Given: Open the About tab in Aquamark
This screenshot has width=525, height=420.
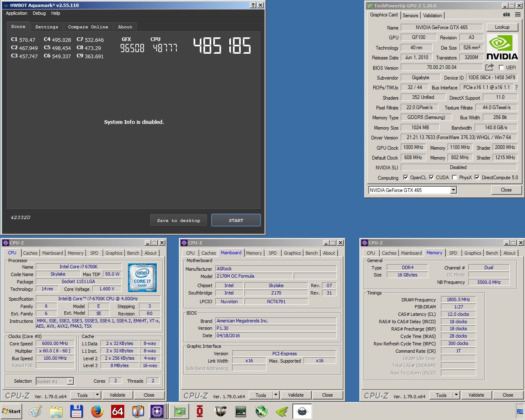Looking at the screenshot, I should pyautogui.click(x=125, y=27).
